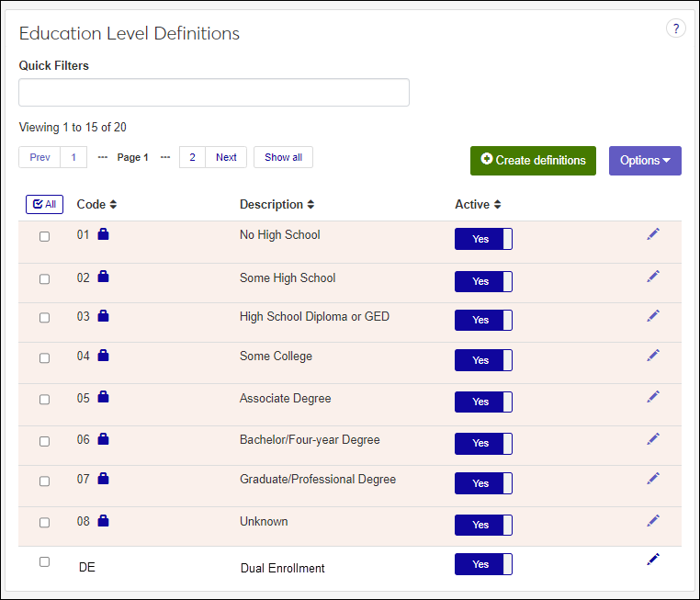This screenshot has height=600, width=700.
Task: Click lock icon beside code 07
Action: [x=103, y=479]
